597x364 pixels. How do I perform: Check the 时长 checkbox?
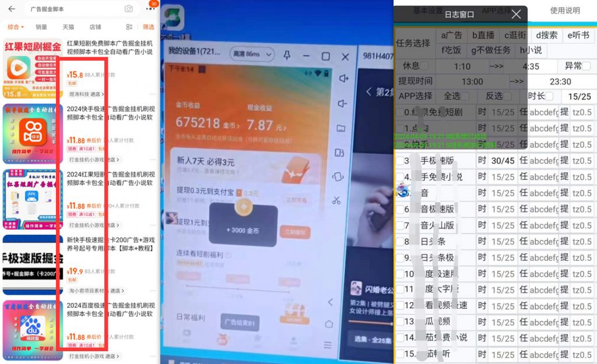(550, 96)
